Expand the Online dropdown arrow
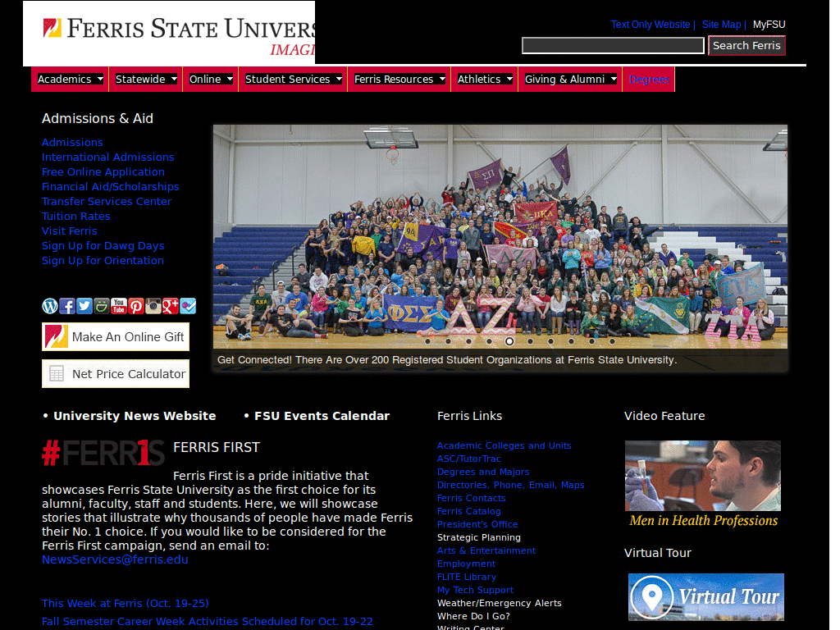Image resolution: width=840 pixels, height=630 pixels. (230, 80)
